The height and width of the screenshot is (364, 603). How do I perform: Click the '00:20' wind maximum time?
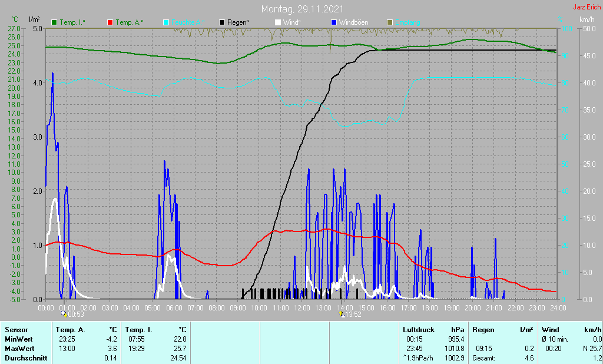[554, 349]
